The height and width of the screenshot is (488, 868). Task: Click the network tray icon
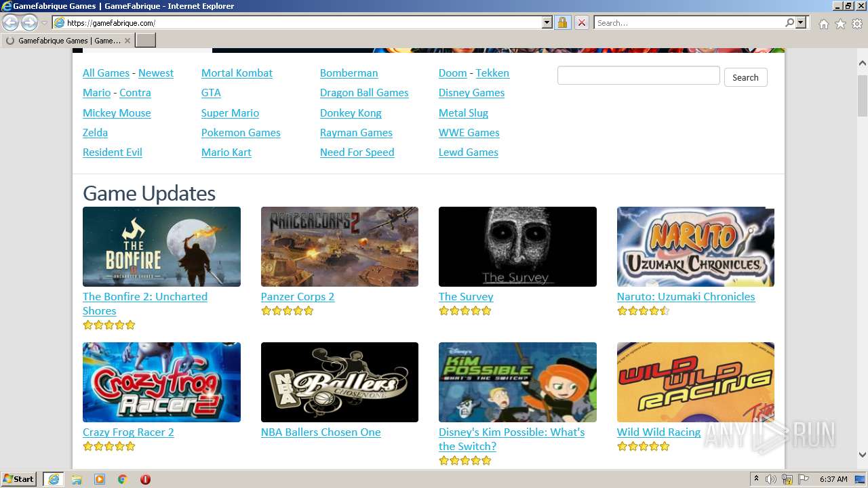787,479
